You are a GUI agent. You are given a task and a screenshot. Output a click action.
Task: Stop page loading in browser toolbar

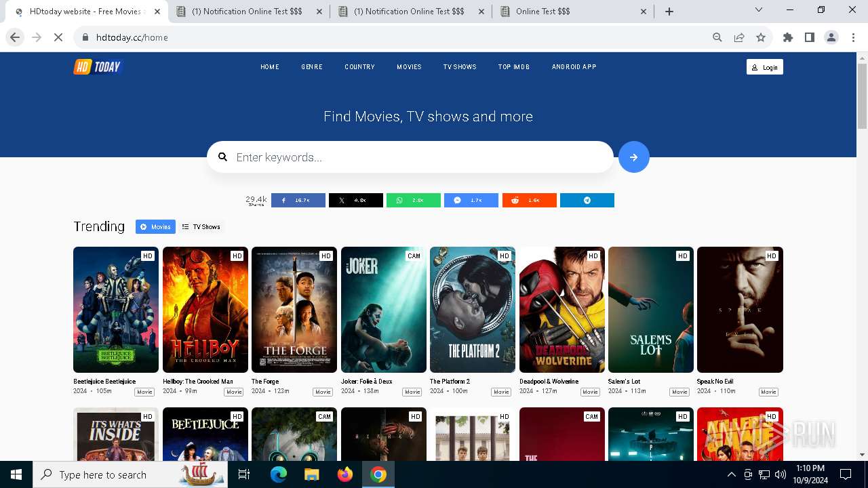[x=58, y=37]
